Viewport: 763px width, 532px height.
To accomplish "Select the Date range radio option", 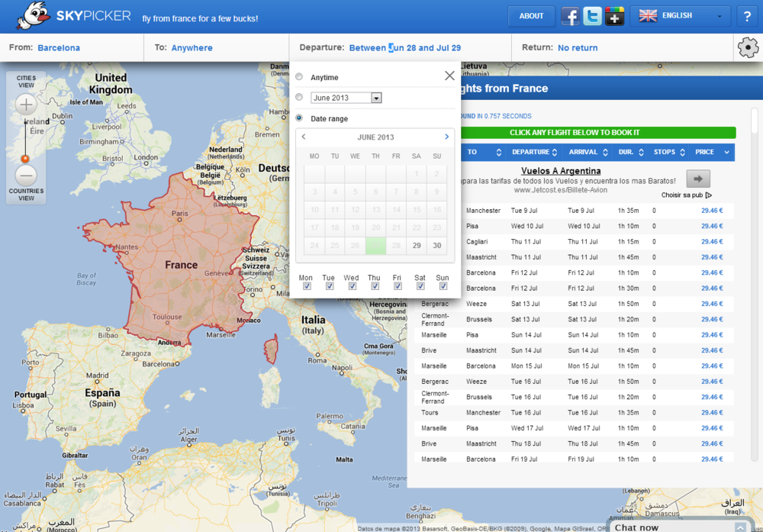I will point(299,118).
